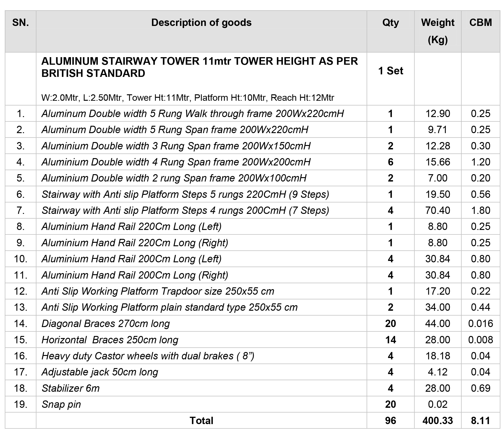Image resolution: width=504 pixels, height=439 pixels.
Task: Select row number 12 cell
Action: point(21,291)
